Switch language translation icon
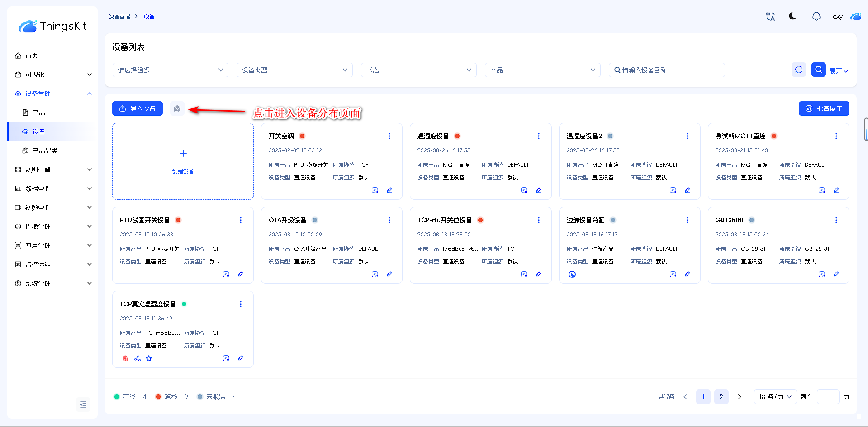The image size is (868, 427). [770, 16]
